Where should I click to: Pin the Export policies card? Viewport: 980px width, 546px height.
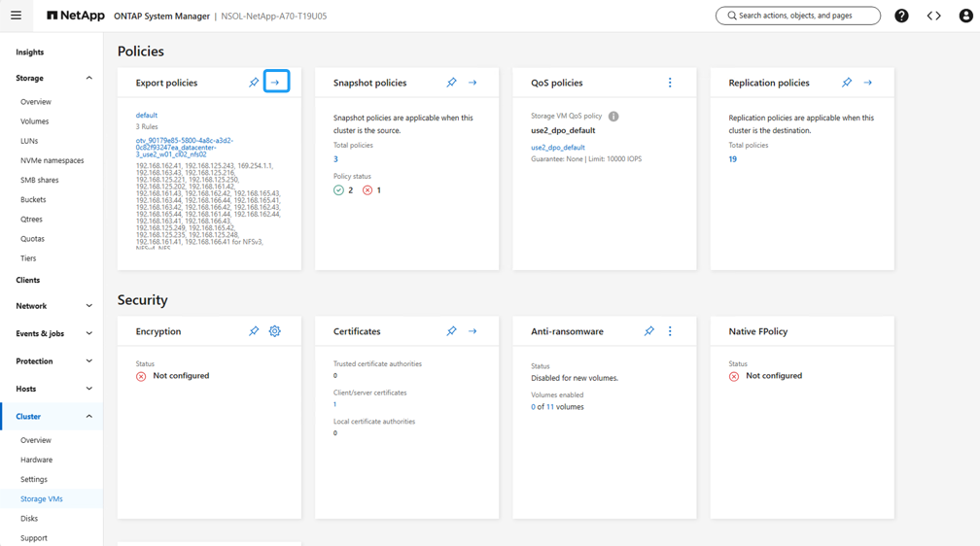click(x=254, y=83)
